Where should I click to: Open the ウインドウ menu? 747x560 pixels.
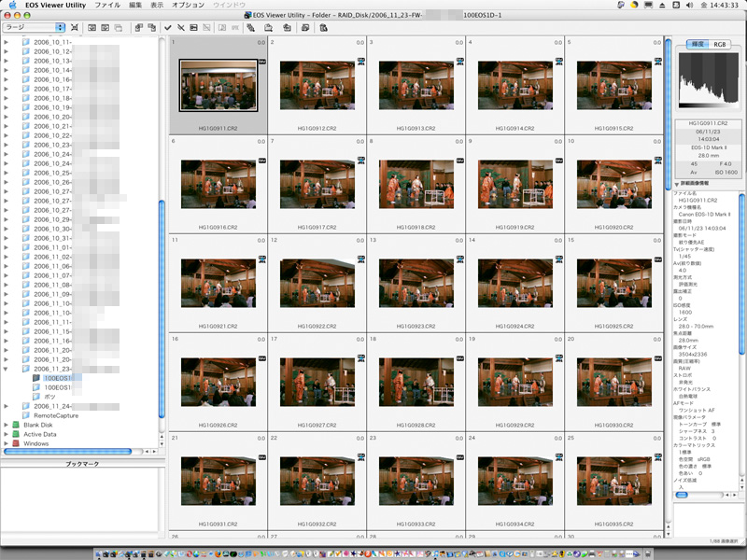[229, 5]
